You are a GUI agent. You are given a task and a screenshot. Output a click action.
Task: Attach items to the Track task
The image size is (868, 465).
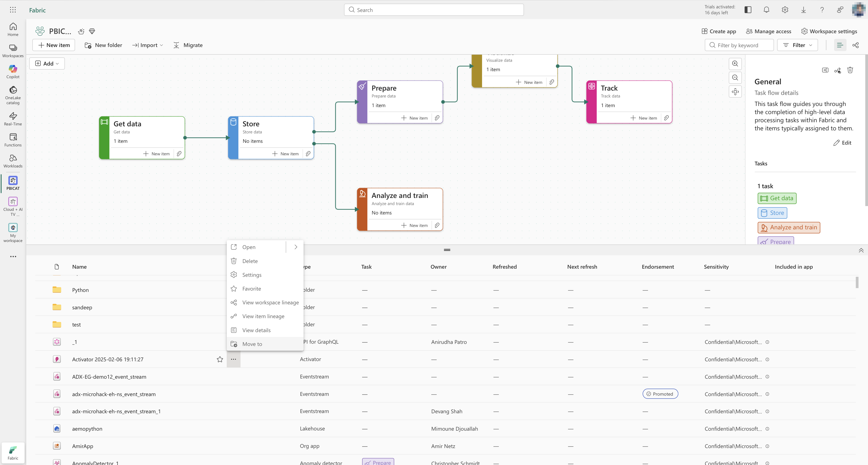[666, 118]
